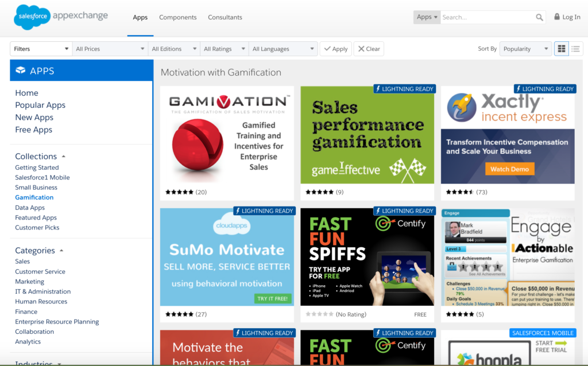Open the Gamification collection
588x366 pixels.
coord(34,197)
